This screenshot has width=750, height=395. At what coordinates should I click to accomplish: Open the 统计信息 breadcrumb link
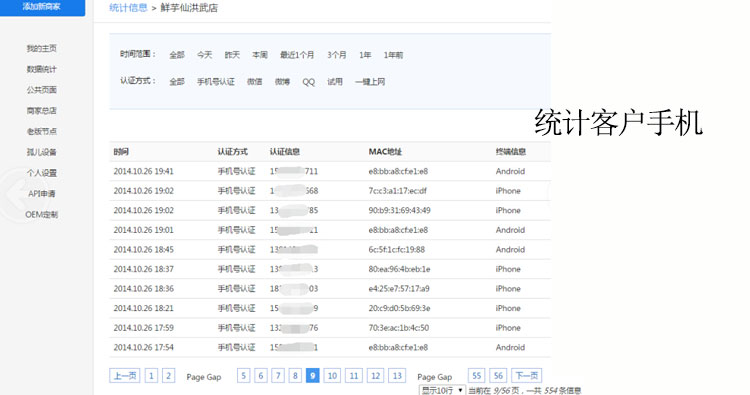(128, 8)
